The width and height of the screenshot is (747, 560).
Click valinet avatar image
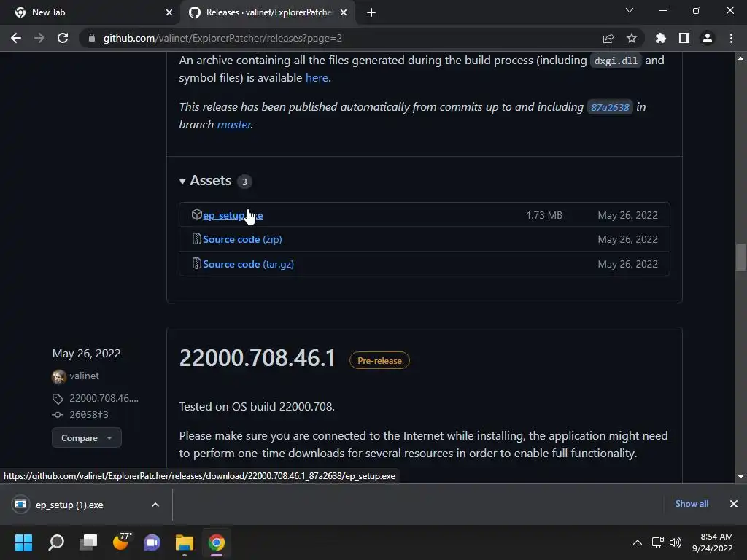tap(59, 377)
